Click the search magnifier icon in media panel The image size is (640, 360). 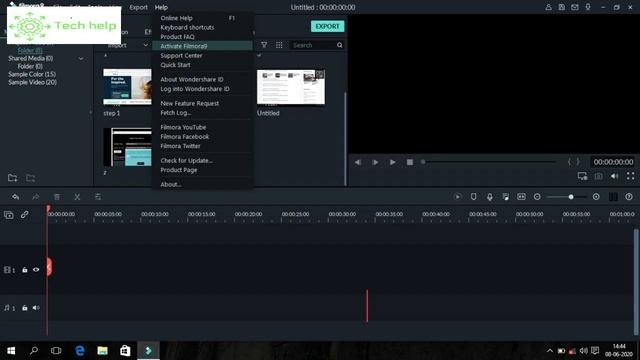pos(340,45)
